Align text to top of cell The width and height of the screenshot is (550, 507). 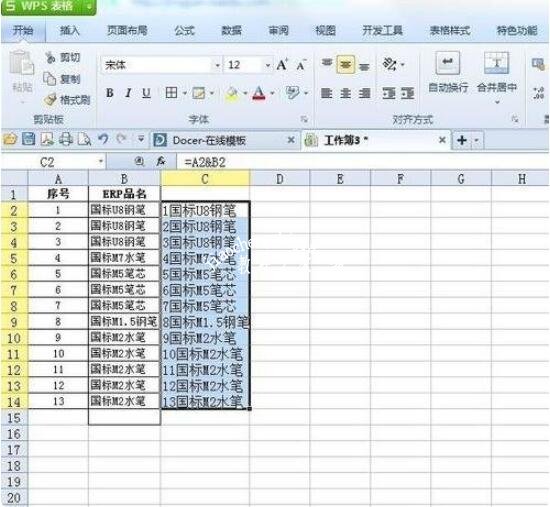(x=327, y=64)
